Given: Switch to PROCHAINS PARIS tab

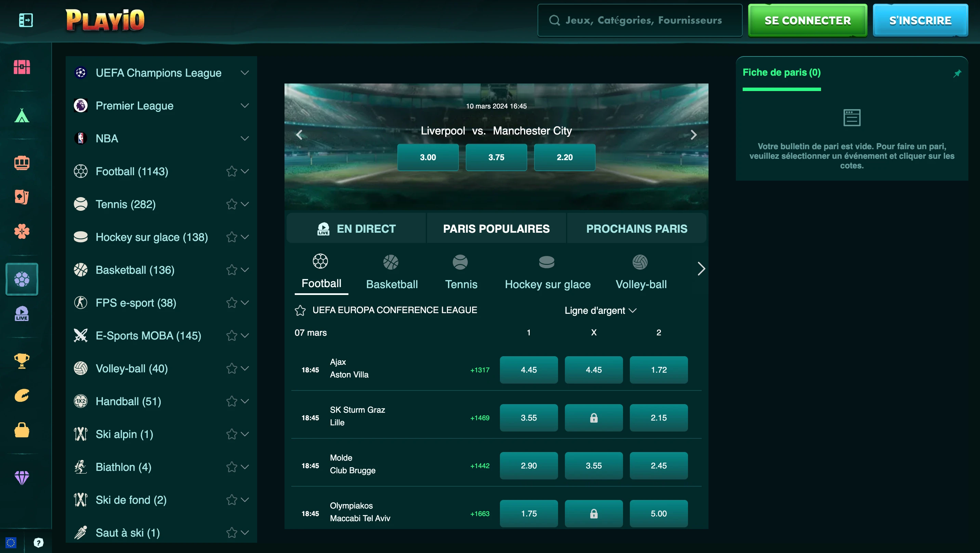Looking at the screenshot, I should 636,229.
